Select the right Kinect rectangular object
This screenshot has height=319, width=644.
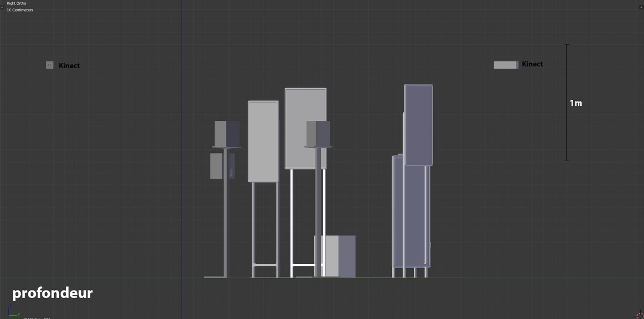[506, 65]
